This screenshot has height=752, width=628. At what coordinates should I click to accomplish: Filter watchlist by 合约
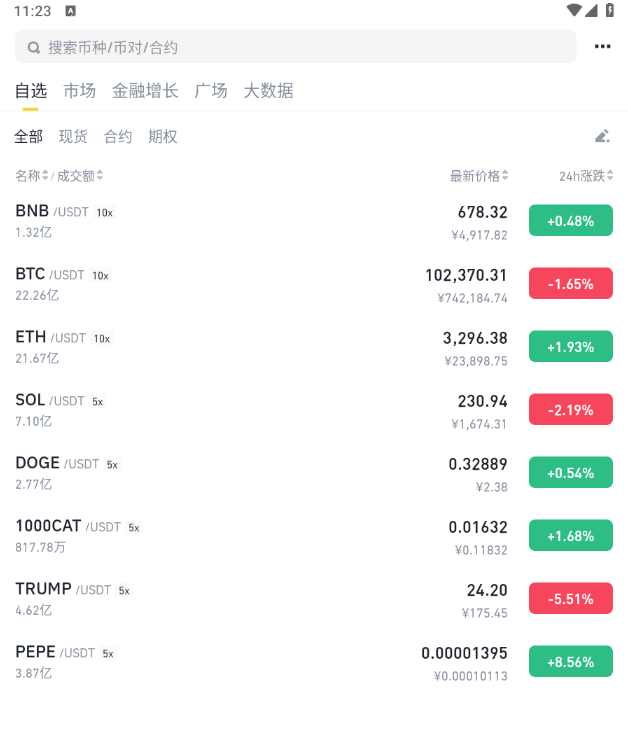coord(118,137)
